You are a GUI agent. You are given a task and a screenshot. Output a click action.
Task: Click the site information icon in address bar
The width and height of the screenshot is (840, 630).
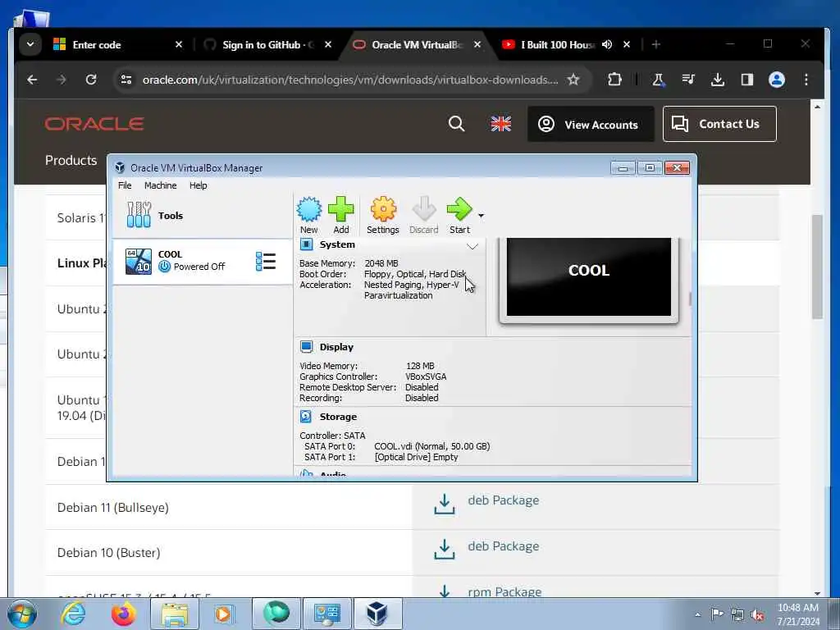point(126,80)
